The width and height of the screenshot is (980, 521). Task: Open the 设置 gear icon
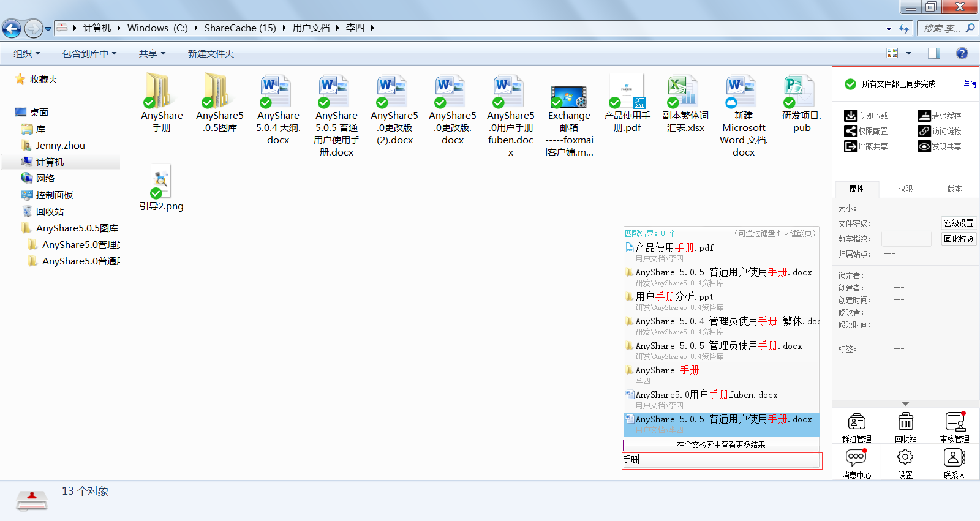pos(905,457)
